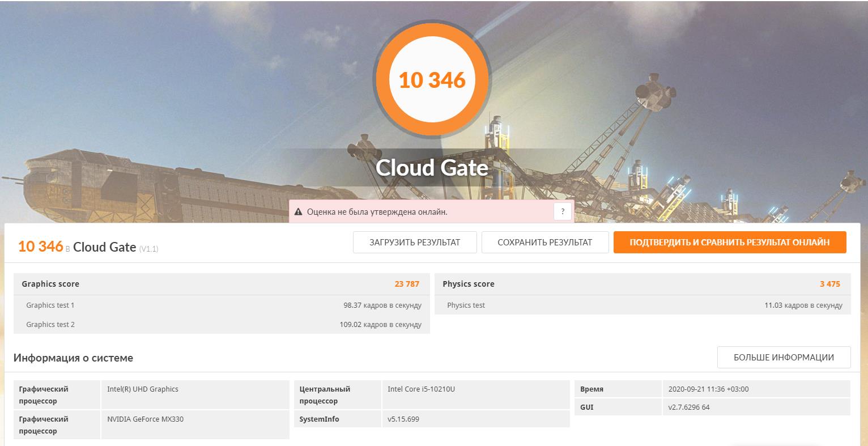The image size is (868, 446).
Task: Click the Physics score header label
Action: (x=469, y=284)
